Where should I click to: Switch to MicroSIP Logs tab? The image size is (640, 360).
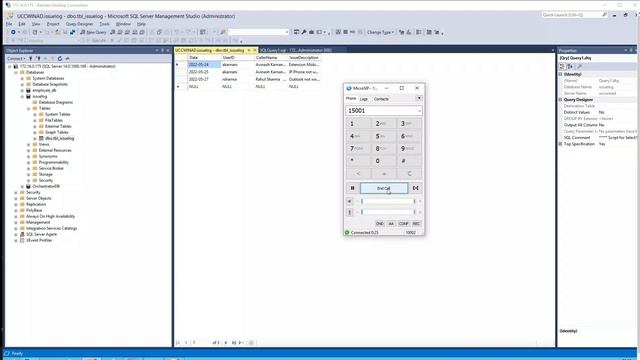click(364, 99)
